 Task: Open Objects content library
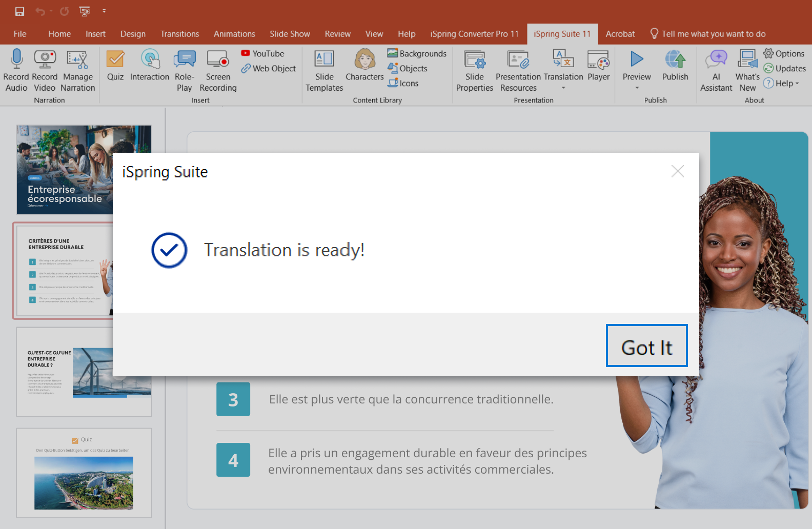pos(408,68)
